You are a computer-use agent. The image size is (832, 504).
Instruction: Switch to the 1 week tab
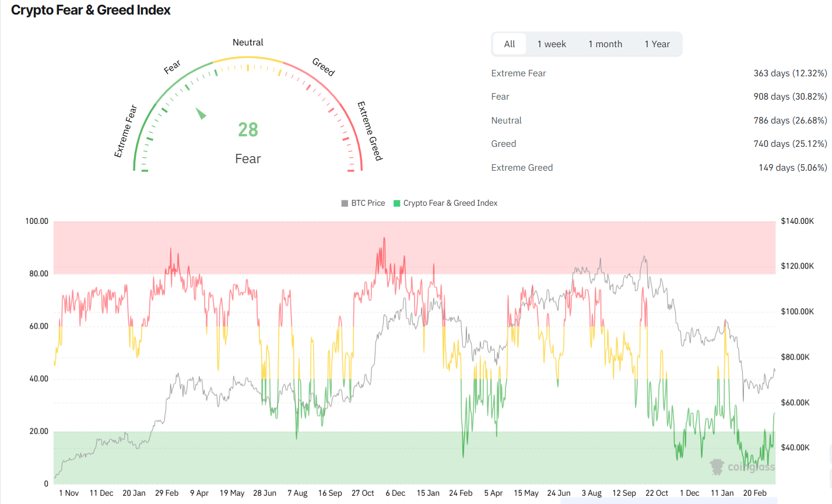(552, 44)
